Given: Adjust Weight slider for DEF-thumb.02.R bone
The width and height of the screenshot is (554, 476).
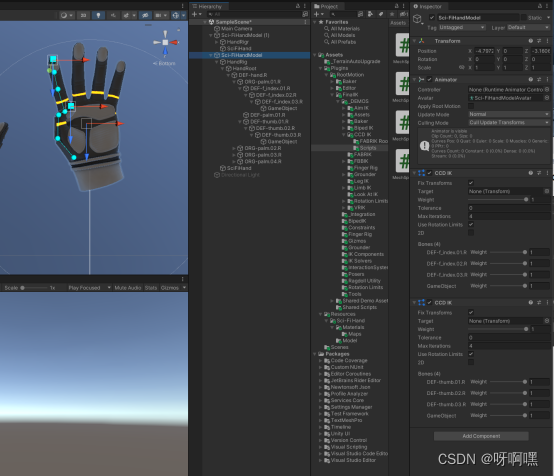Looking at the screenshot, I should [508, 393].
